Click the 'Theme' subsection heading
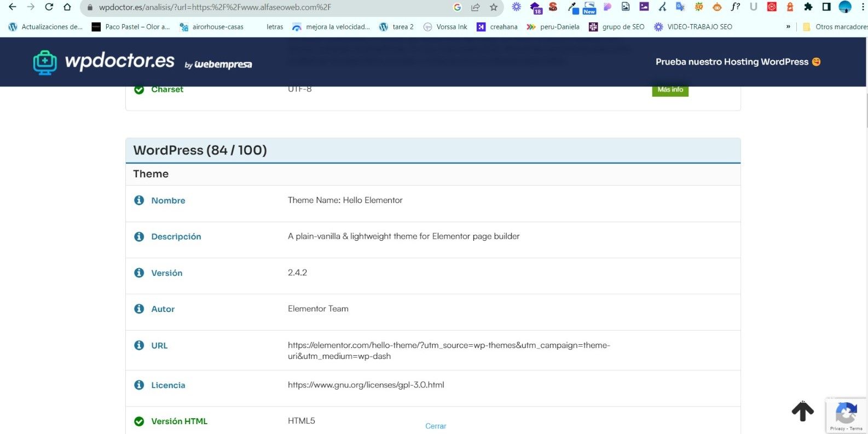868x434 pixels. (151, 174)
